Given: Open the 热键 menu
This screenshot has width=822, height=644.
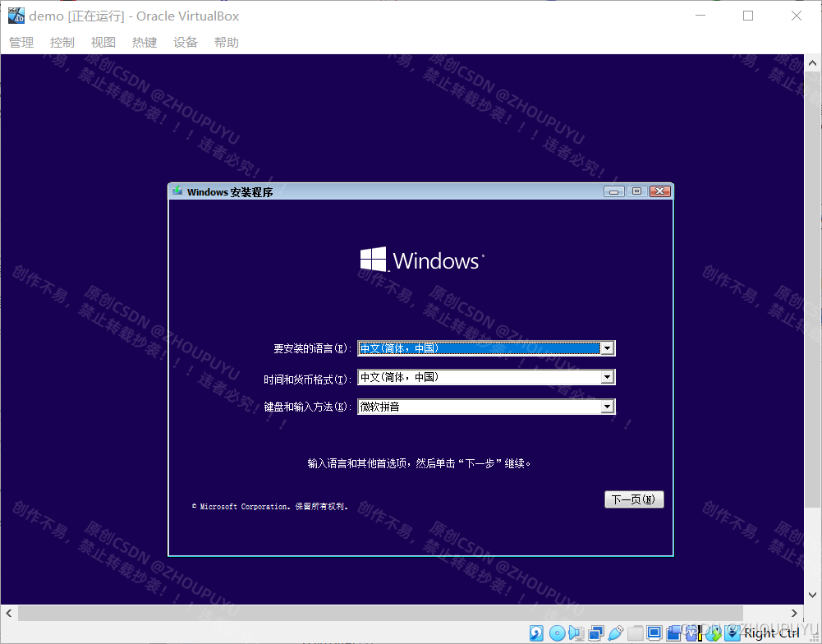Looking at the screenshot, I should coord(145,43).
